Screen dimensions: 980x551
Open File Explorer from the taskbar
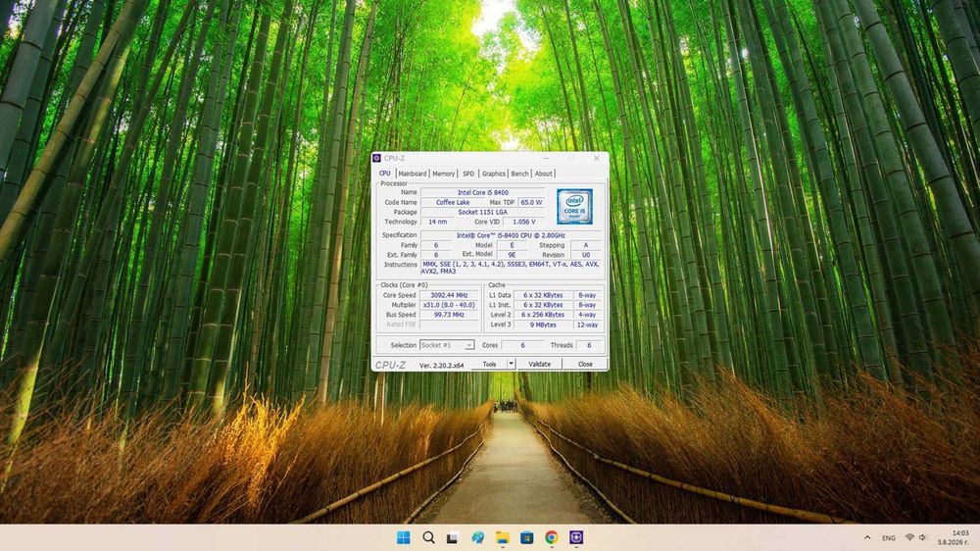pos(502,537)
